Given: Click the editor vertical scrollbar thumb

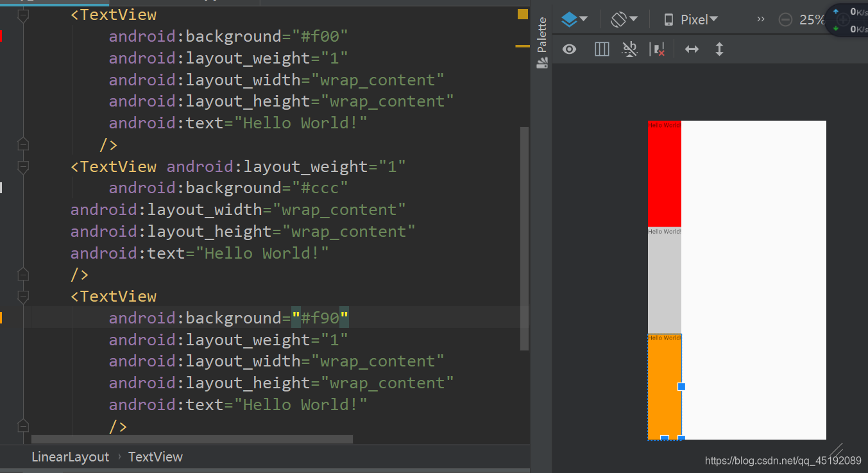Looking at the screenshot, I should pyautogui.click(x=524, y=239).
